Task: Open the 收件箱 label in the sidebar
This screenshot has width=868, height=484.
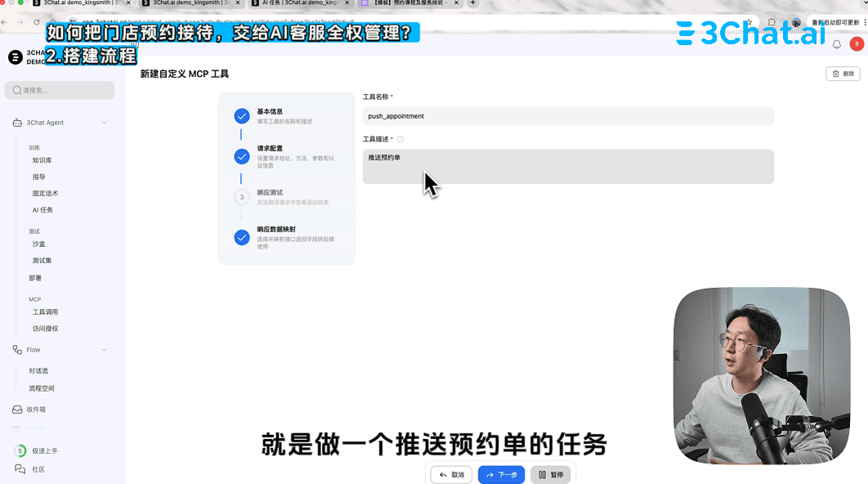Action: click(x=37, y=410)
